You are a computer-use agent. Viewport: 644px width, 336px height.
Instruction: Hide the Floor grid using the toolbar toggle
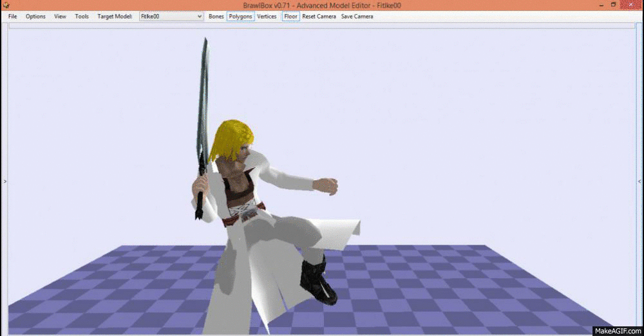point(291,16)
